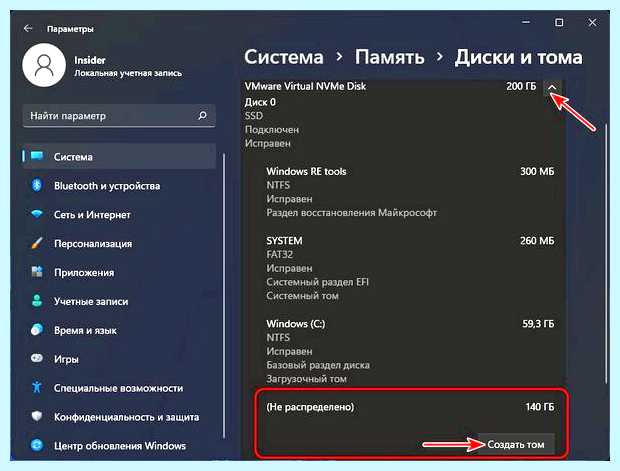Click the 200 ГБ disk size
The height and width of the screenshot is (471, 620).
click(521, 86)
